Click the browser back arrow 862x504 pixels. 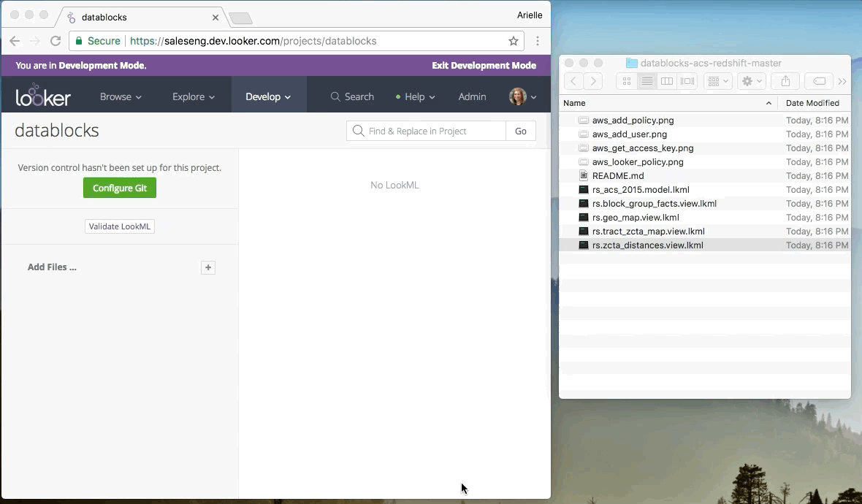pyautogui.click(x=15, y=41)
